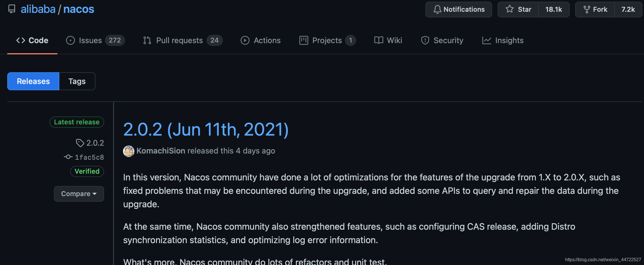
Task: Click KomachiSion's avatar image
Action: pos(129,151)
